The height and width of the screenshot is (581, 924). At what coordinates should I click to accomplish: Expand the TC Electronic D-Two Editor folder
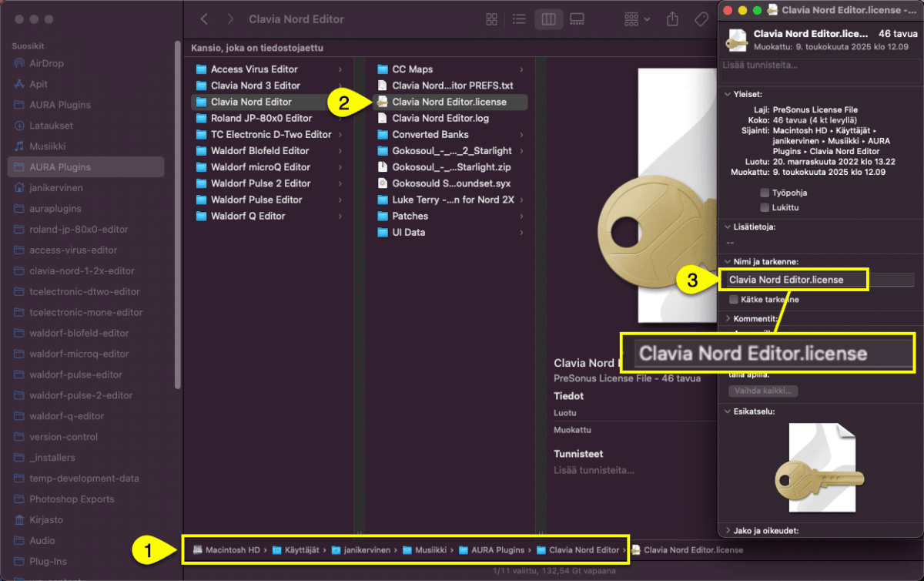coord(340,134)
